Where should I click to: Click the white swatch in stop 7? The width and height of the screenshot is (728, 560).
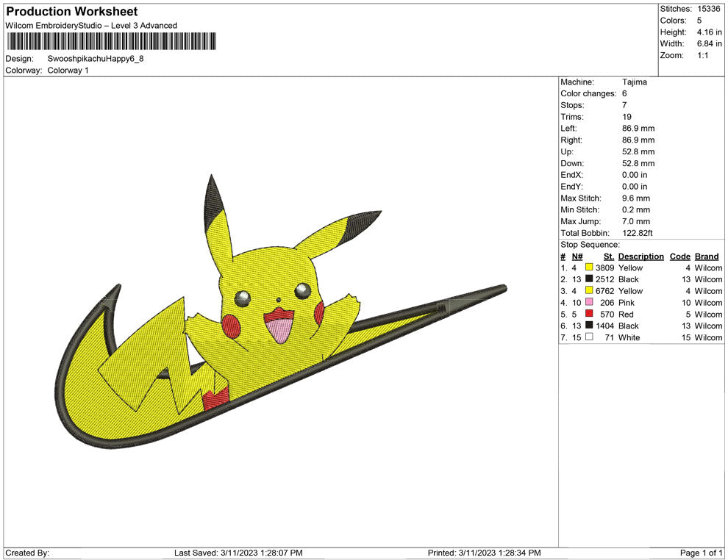(x=589, y=337)
